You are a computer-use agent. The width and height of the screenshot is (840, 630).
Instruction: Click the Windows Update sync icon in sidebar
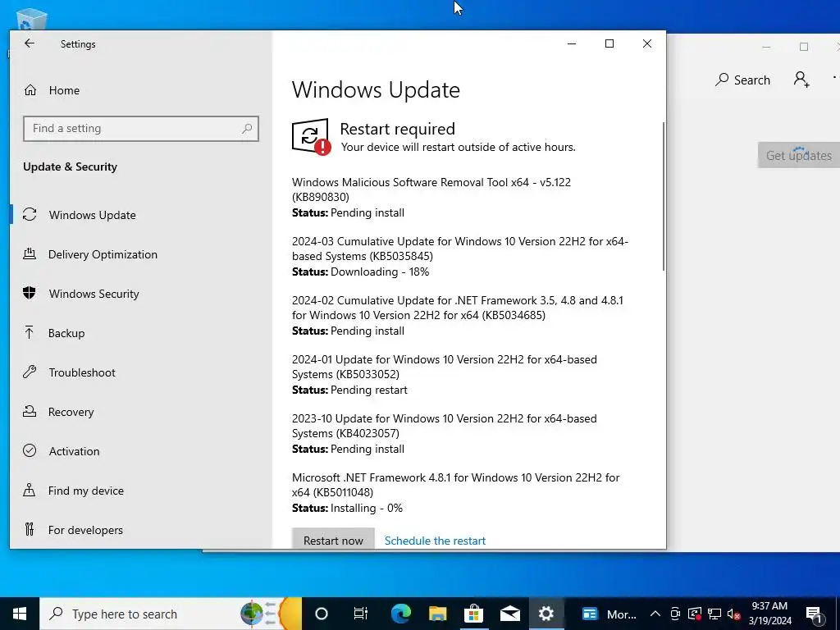coord(30,214)
